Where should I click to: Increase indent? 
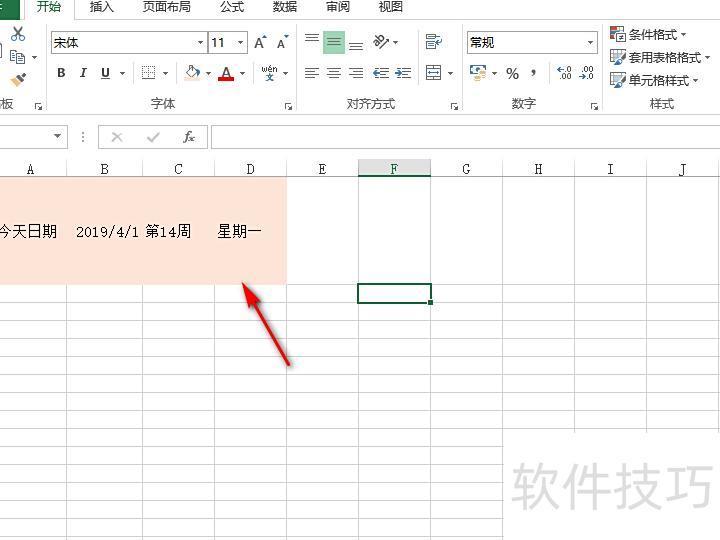click(x=403, y=73)
